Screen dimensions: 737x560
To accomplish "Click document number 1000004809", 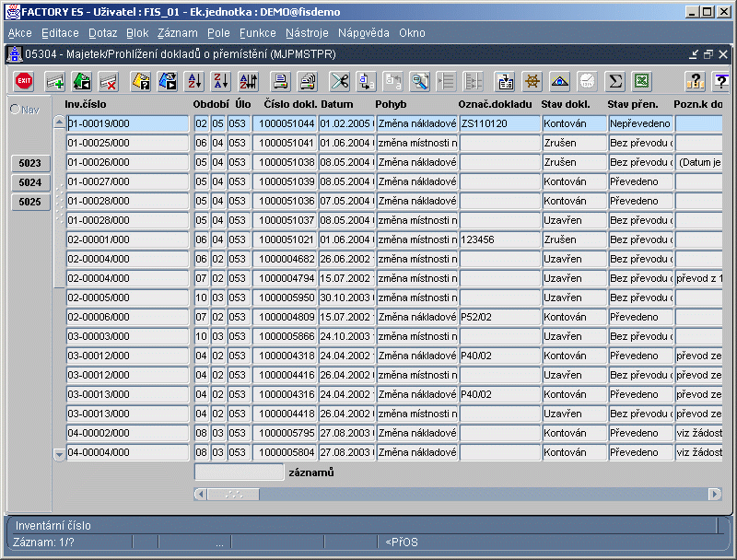I will (x=285, y=317).
